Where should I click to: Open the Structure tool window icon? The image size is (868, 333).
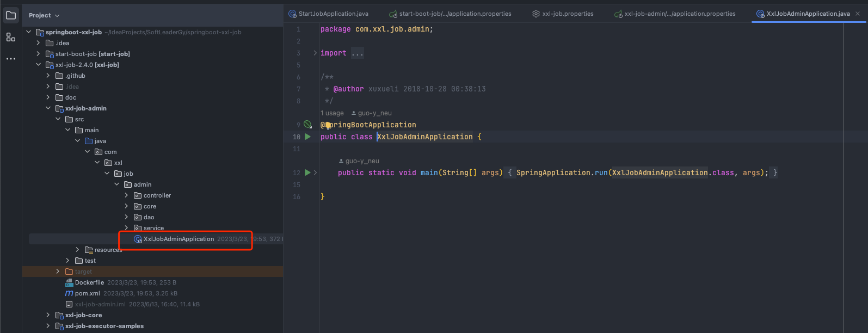tap(11, 37)
